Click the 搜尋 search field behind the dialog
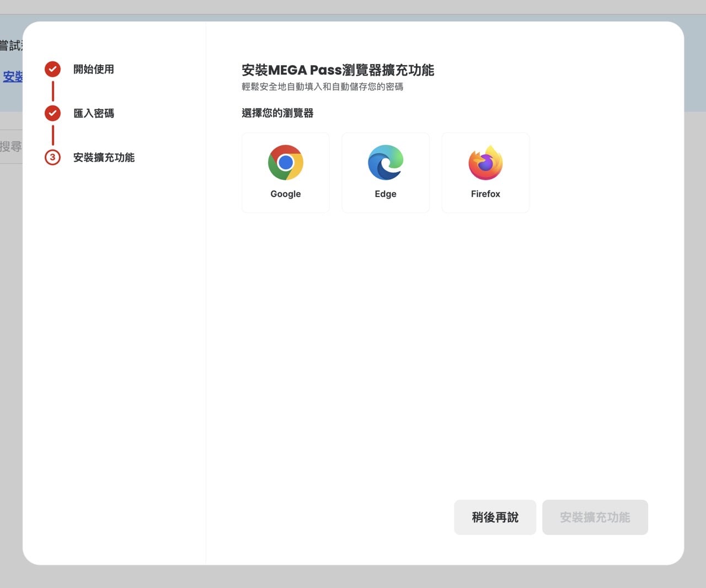The image size is (706, 588). pos(11,147)
